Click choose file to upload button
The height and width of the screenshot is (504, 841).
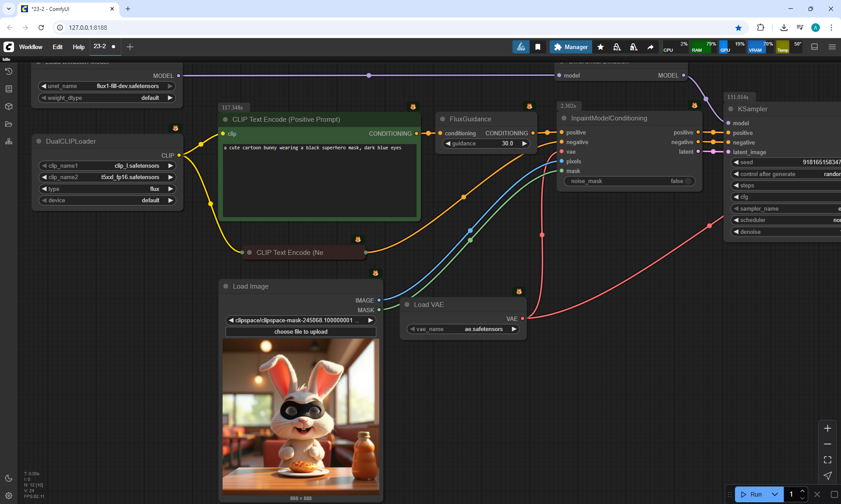tap(300, 332)
